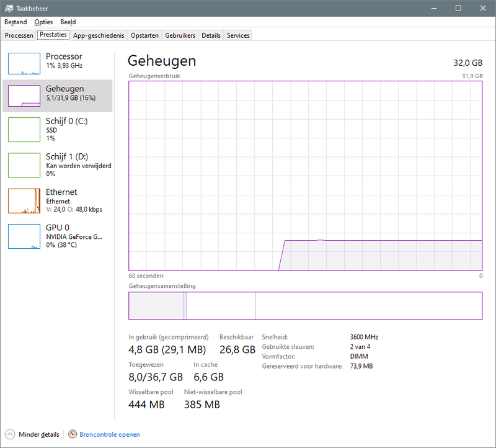This screenshot has width=496, height=448.
Task: Click the Taakbeheer app icon in title bar
Action: pos(9,8)
